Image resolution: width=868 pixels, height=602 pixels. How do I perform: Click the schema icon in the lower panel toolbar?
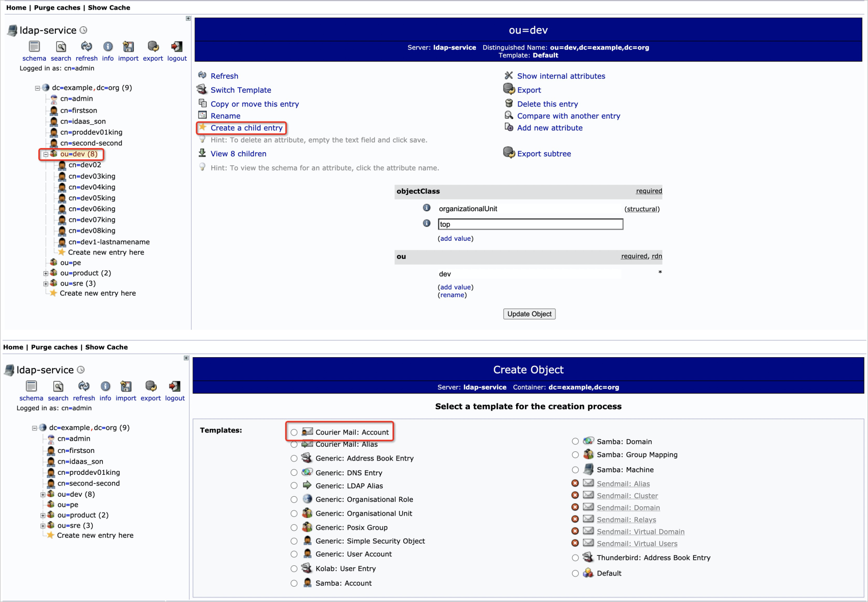coord(31,386)
